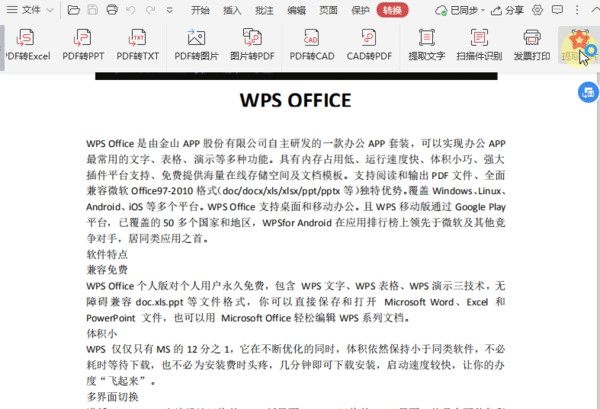Switch to the 插入 tab
The width and height of the screenshot is (600, 409).
(232, 10)
